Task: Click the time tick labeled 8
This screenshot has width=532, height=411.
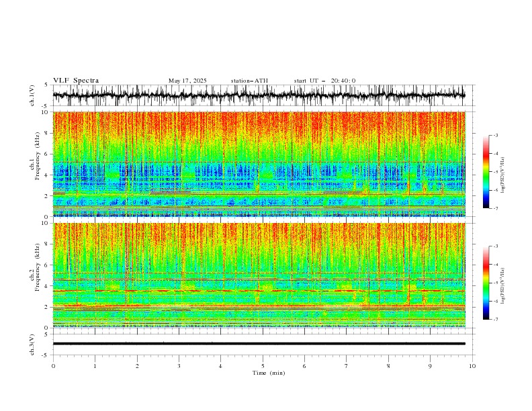Action: (388, 366)
